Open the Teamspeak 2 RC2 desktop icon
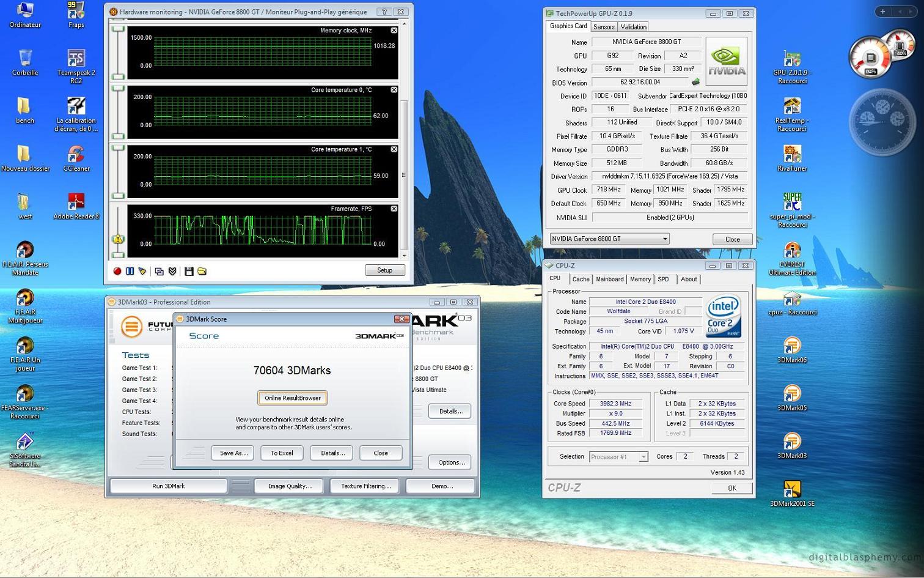The height and width of the screenshot is (578, 924). tap(76, 66)
